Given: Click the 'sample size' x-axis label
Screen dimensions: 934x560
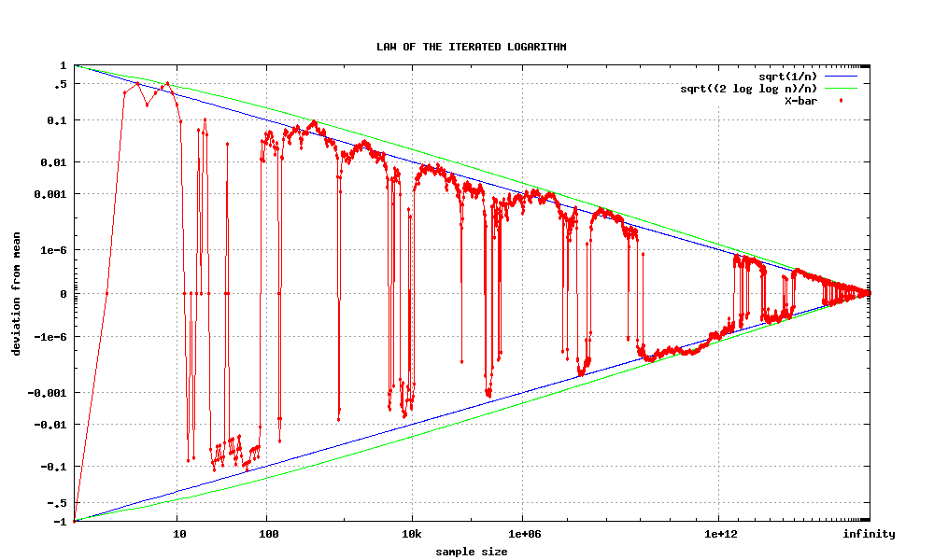Looking at the screenshot, I should (472, 552).
